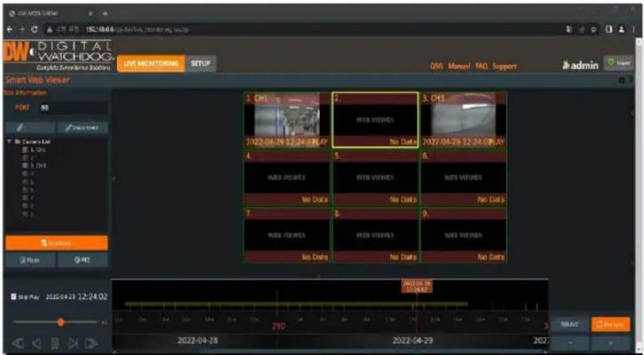Select channel 3 CH3 video tile
This screenshot has height=355, width=644.
(x=463, y=120)
